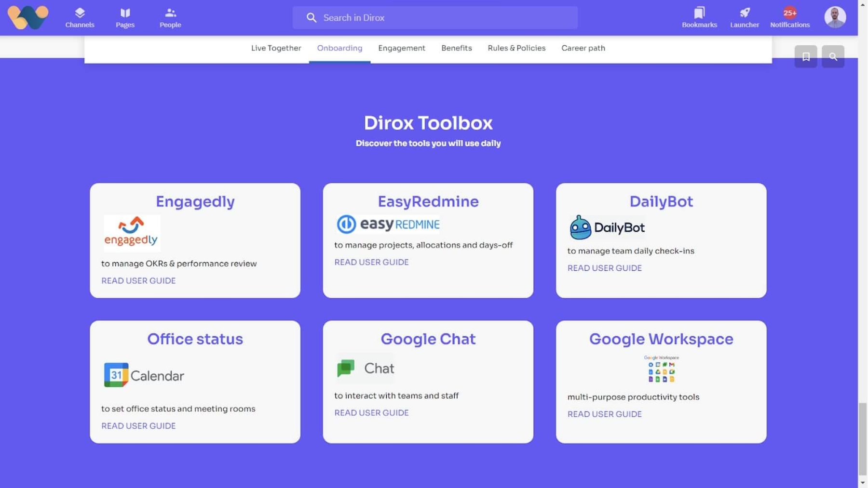Switch to the Engagement tab
This screenshot has width=868, height=488.
402,48
